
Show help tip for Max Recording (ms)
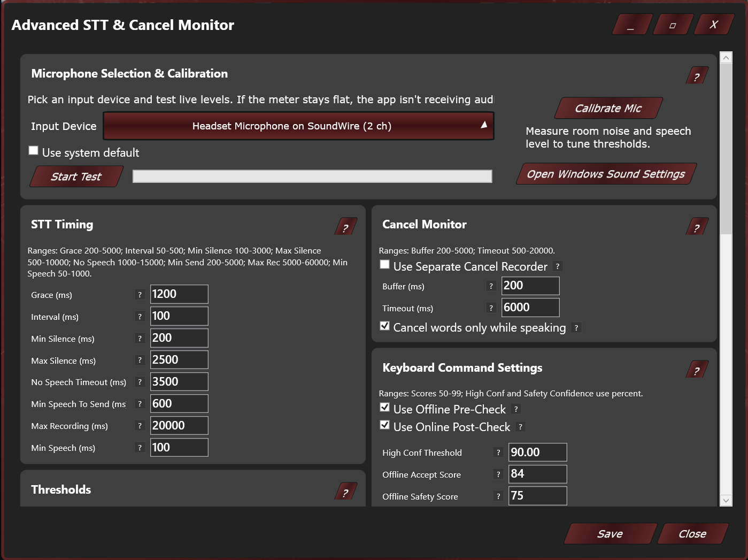pos(140,426)
